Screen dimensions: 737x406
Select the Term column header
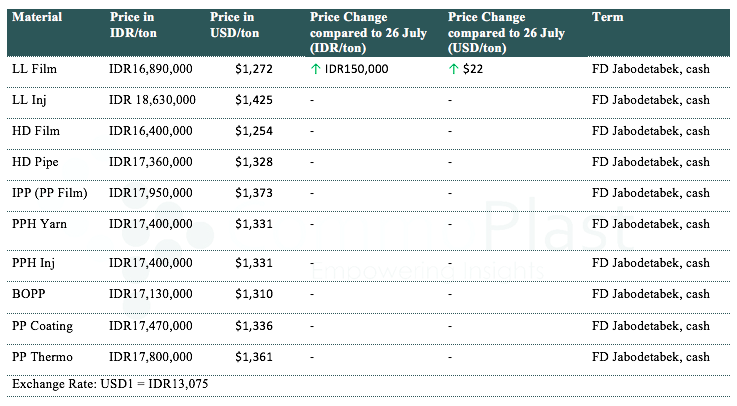(607, 18)
